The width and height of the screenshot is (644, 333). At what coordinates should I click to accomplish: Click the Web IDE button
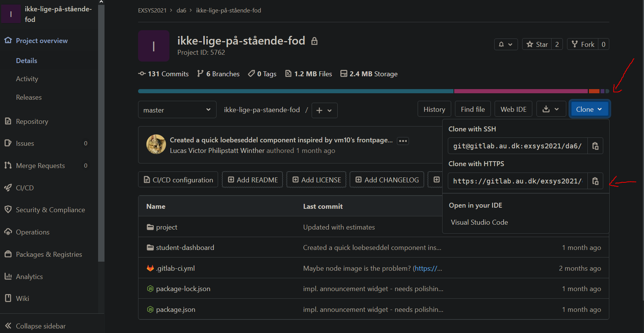513,109
